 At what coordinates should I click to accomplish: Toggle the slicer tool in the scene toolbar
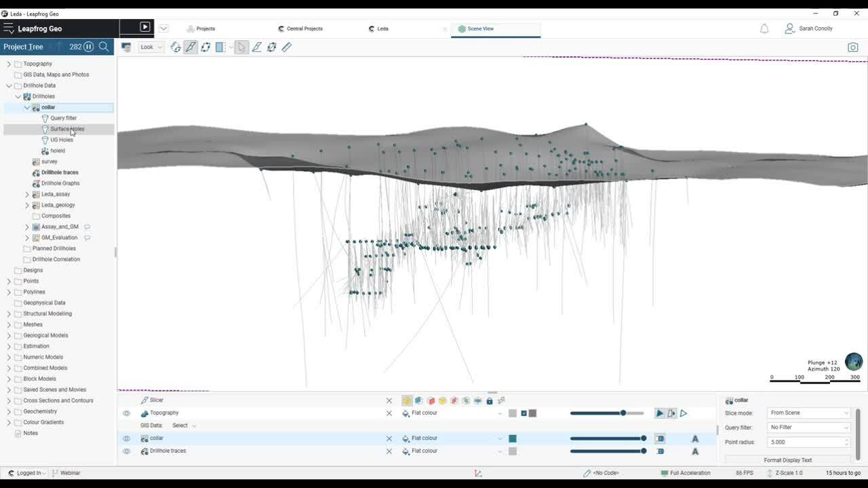191,47
